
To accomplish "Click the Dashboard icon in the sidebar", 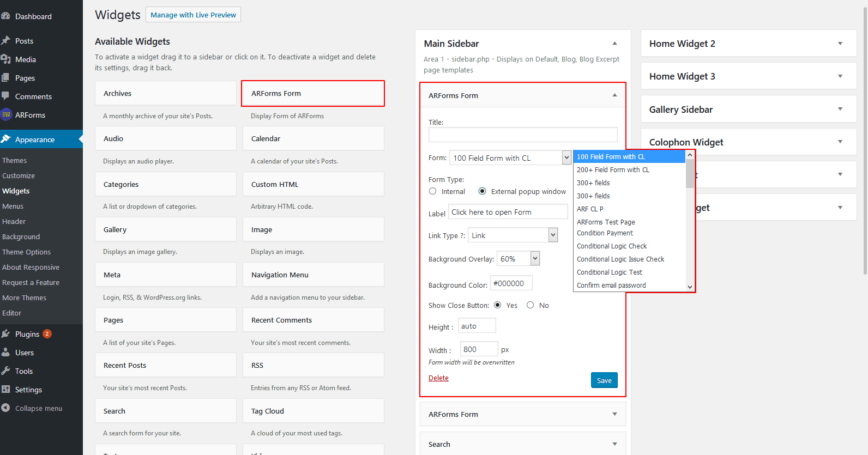I will [6, 16].
